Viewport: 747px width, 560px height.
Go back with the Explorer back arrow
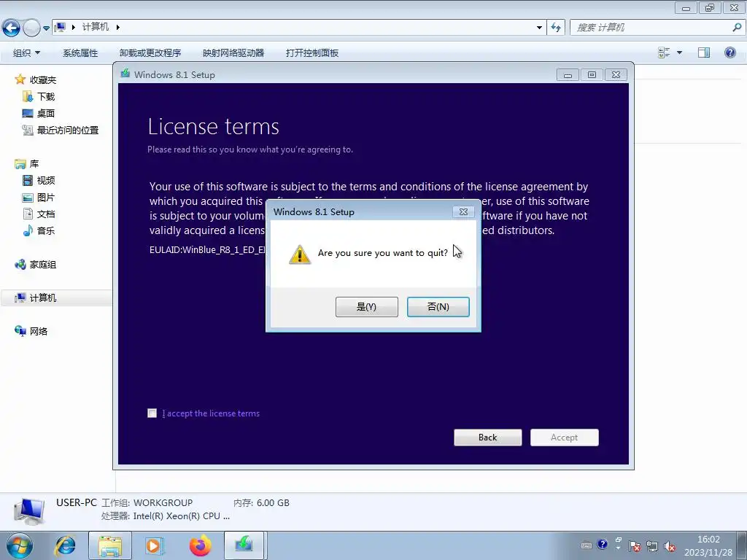pyautogui.click(x=12, y=28)
